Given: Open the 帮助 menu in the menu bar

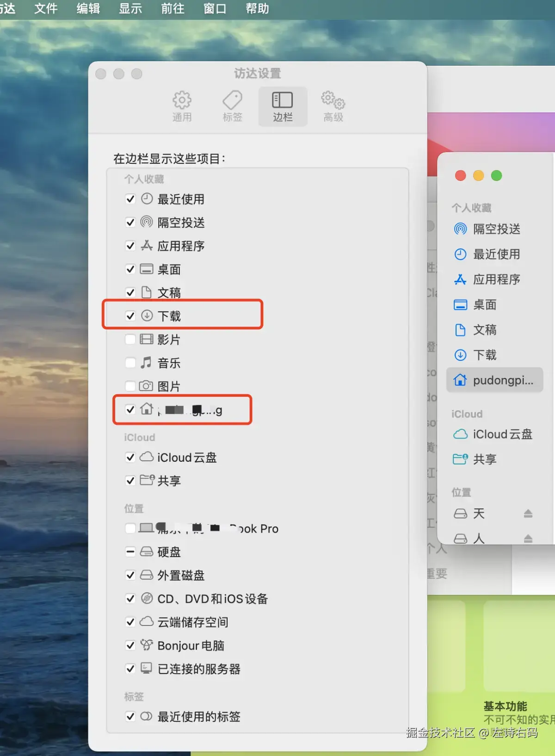Looking at the screenshot, I should 257,8.
